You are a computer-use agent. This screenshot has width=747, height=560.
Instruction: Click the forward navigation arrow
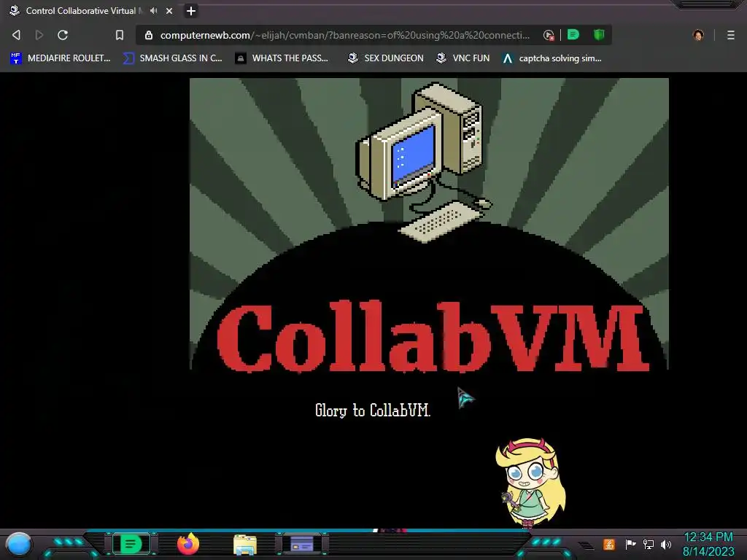point(39,35)
